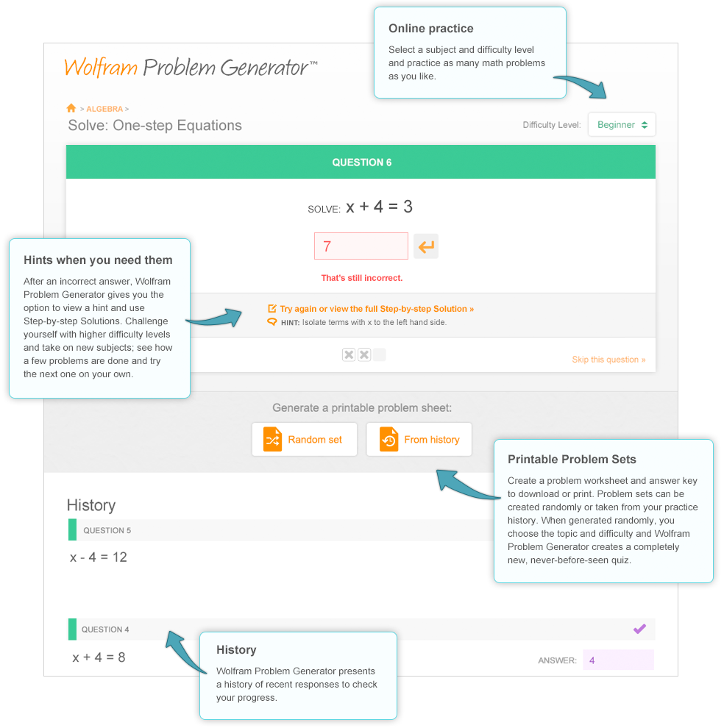Click the hint speech bubble icon
724x728 pixels.
coord(272,322)
